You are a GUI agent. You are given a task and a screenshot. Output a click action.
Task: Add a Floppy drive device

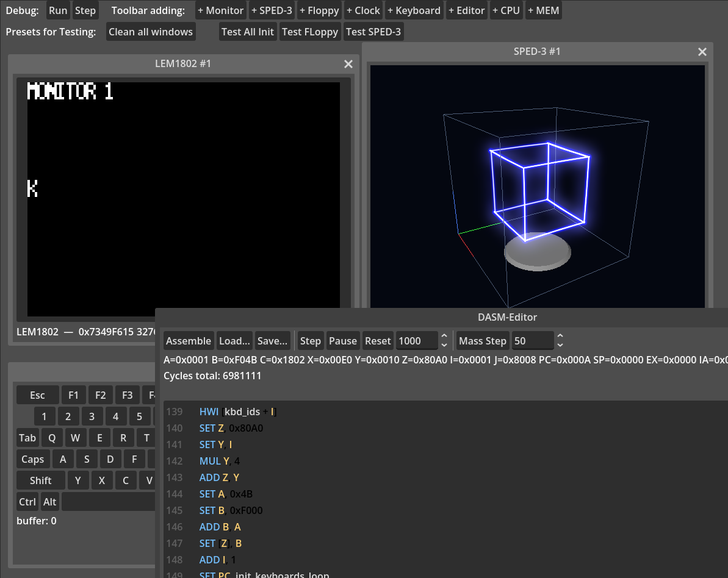click(x=319, y=10)
